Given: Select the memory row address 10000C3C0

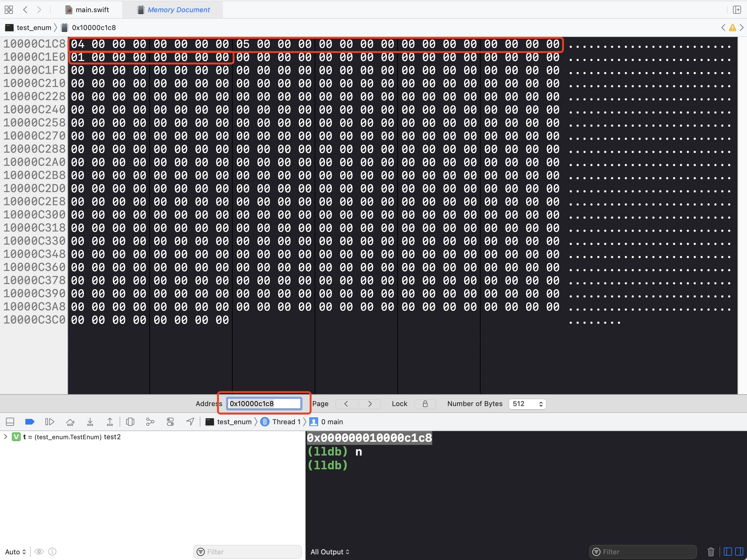Looking at the screenshot, I should tap(34, 320).
